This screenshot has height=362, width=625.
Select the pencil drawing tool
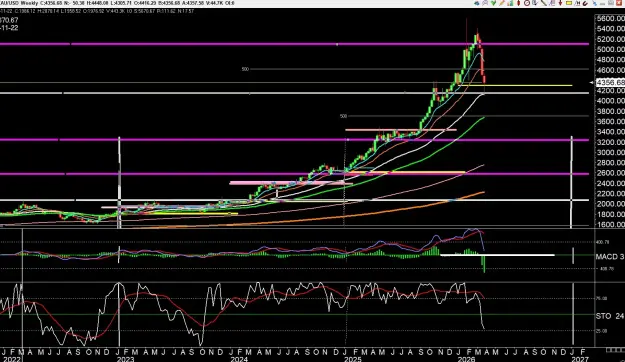point(502,3)
